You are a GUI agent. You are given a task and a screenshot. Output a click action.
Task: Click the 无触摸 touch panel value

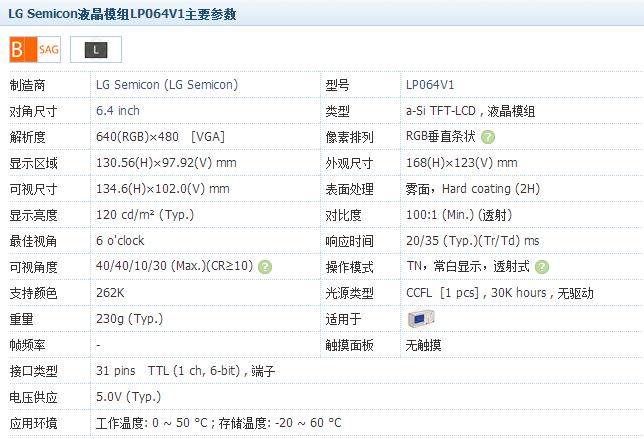[423, 345]
